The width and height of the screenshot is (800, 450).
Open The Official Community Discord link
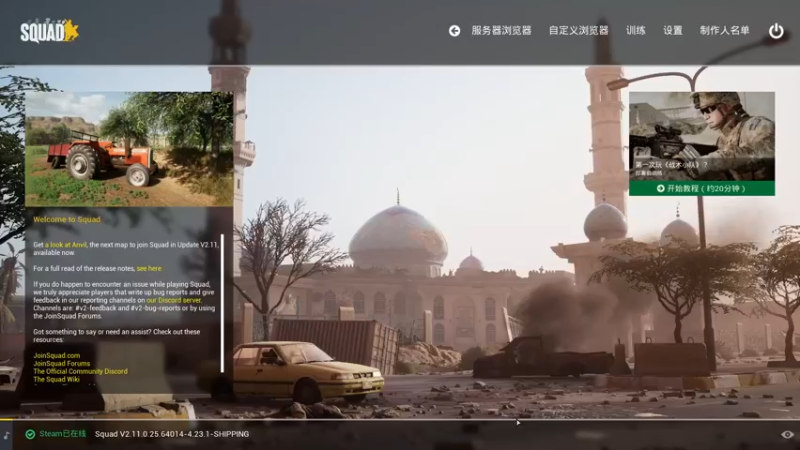pos(81,371)
